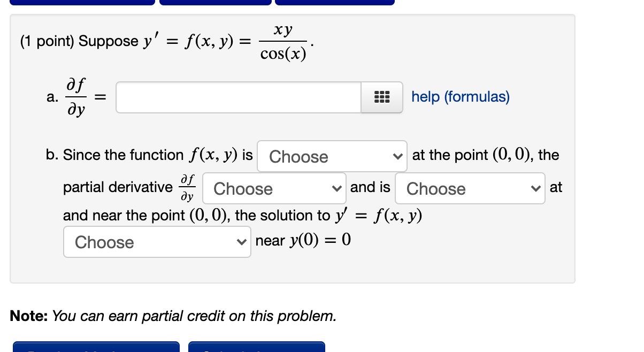Viewport: 644px width, 352px height.
Task: Click inside the empty part a answer box
Action: coord(238,97)
